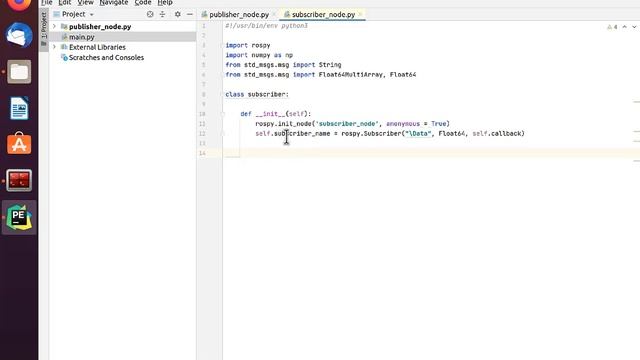Hide the Project panel with the minus icon
The width and height of the screenshot is (640, 360).
click(x=190, y=14)
